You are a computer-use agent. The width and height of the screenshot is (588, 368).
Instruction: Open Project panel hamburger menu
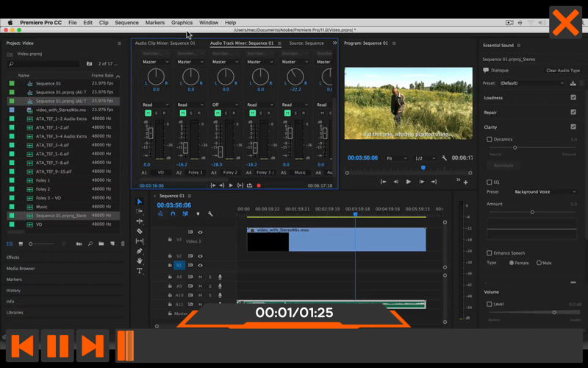click(x=119, y=43)
